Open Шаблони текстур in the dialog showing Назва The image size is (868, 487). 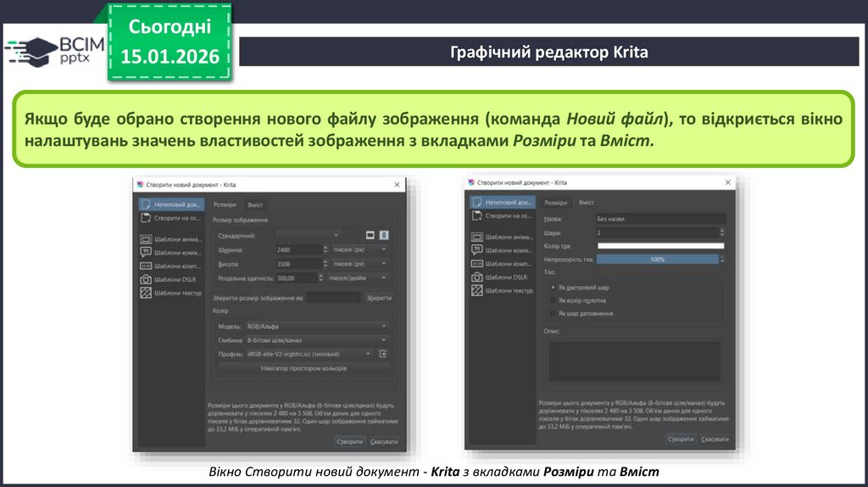pyautogui.click(x=503, y=290)
